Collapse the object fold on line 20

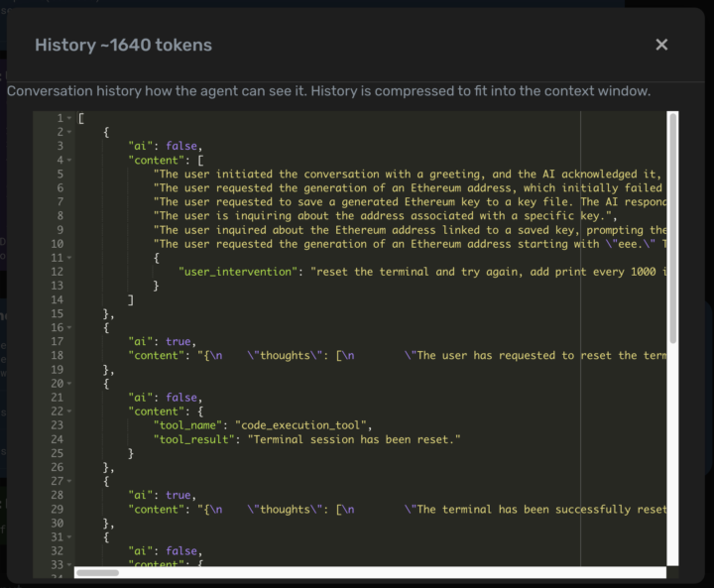point(69,384)
